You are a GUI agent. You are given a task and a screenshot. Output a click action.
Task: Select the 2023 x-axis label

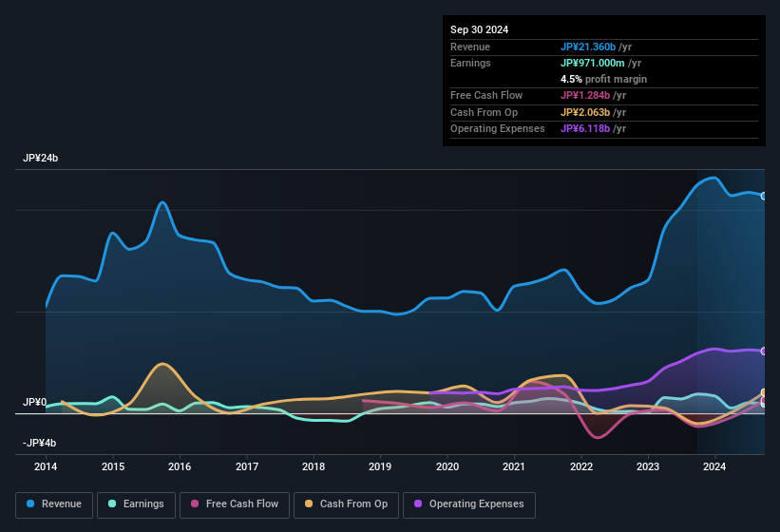click(x=648, y=466)
